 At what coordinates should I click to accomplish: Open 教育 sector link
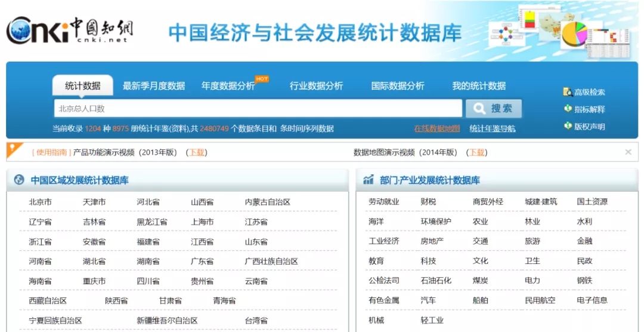pos(376,261)
